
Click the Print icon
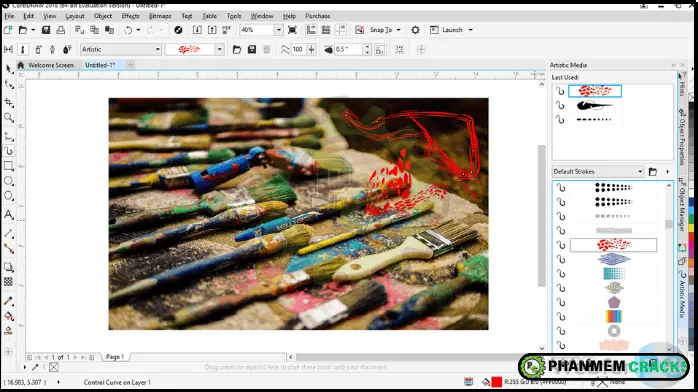(x=61, y=30)
